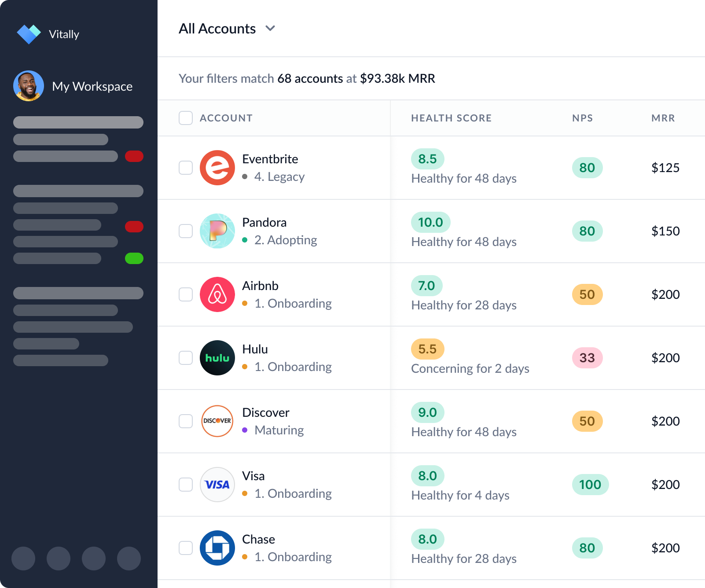Viewport: 705px width, 588px height.
Task: Click Eventbrite's 8.5 health score badge
Action: click(x=427, y=159)
